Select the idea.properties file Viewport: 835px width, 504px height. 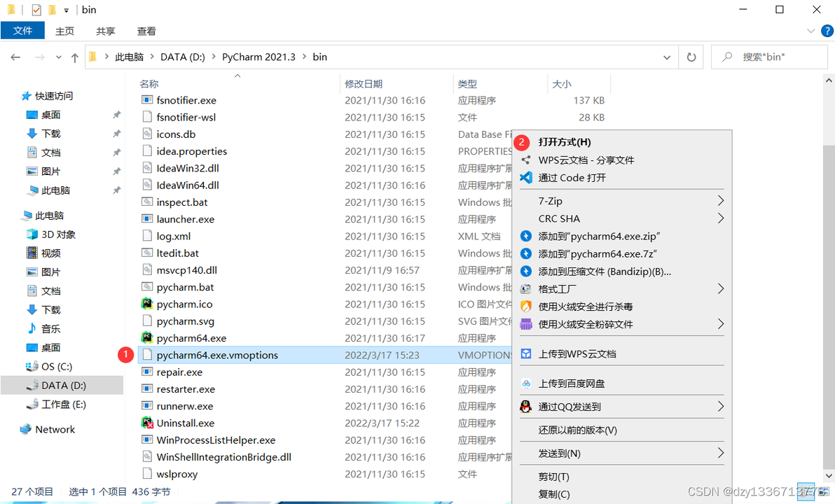click(x=191, y=151)
